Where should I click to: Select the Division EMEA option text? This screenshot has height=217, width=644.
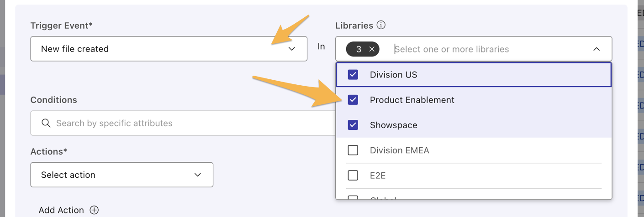point(399,150)
